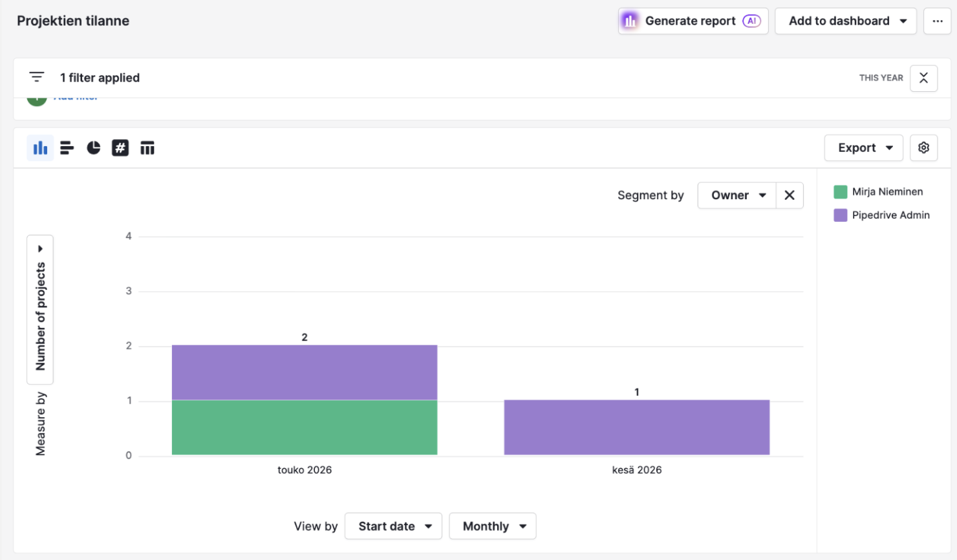Image resolution: width=957 pixels, height=560 pixels.
Task: Switch to column chart view
Action: (x=40, y=148)
